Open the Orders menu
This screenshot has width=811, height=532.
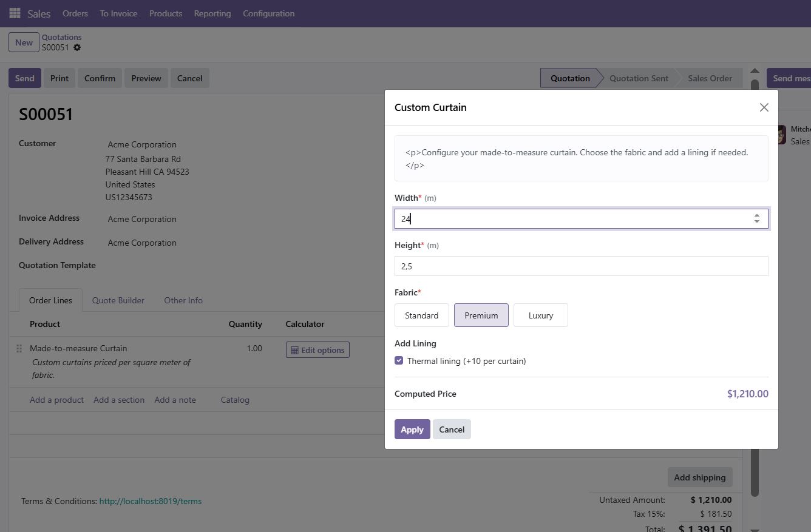coord(75,13)
